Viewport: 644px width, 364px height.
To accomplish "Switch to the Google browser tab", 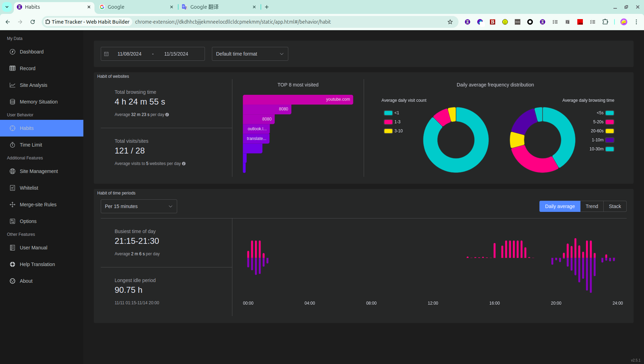I will [136, 7].
